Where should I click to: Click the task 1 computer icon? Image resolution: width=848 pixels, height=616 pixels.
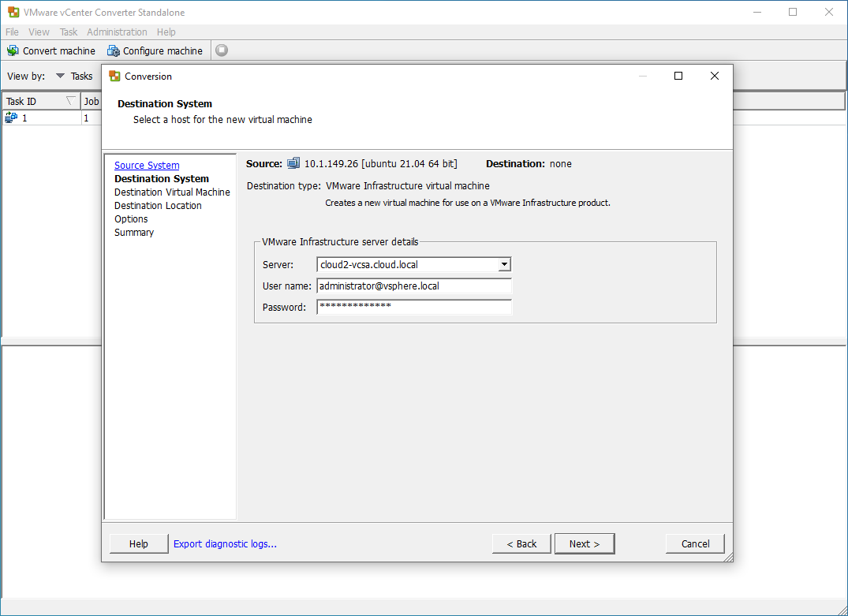point(11,118)
